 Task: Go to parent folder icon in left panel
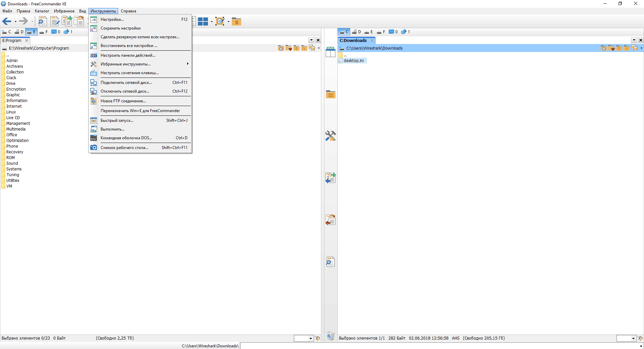(x=297, y=48)
